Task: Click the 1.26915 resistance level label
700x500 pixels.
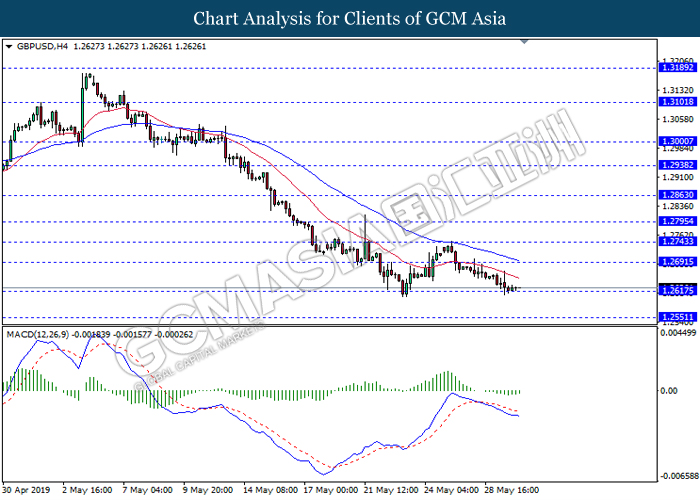Action: pos(678,262)
